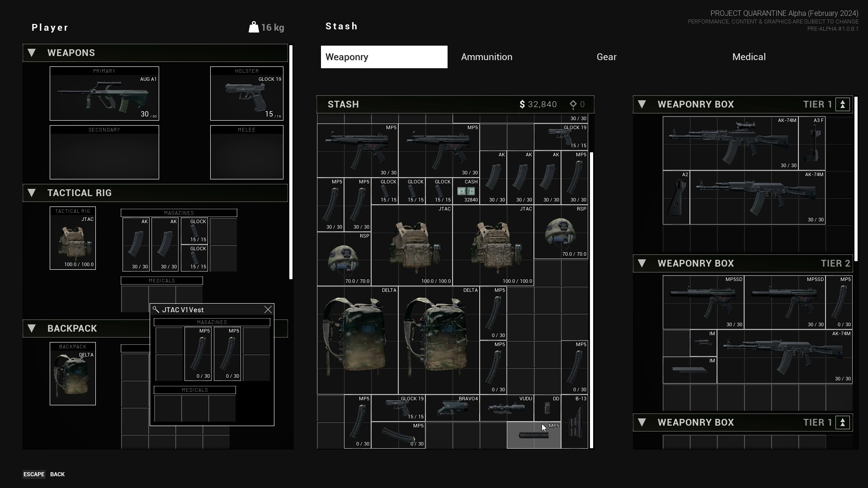Open the Medical tab
This screenshot has height=488, width=868.
pyautogui.click(x=749, y=57)
